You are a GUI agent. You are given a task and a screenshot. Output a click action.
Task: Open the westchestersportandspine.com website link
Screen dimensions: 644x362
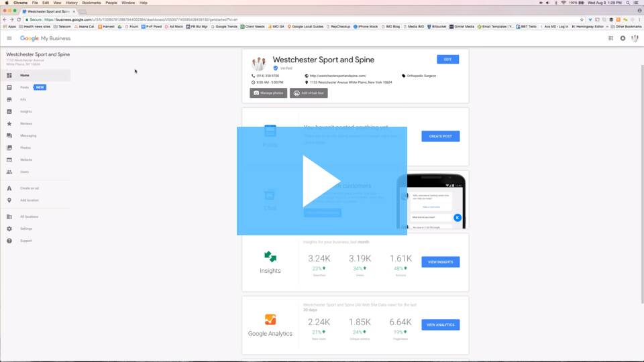click(x=337, y=76)
